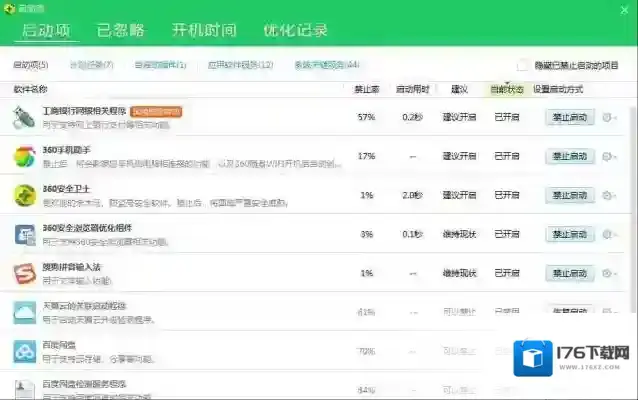Viewport: 638px width, 400px height.
Task: Sort by 禁止率 column header
Action: coord(367,89)
